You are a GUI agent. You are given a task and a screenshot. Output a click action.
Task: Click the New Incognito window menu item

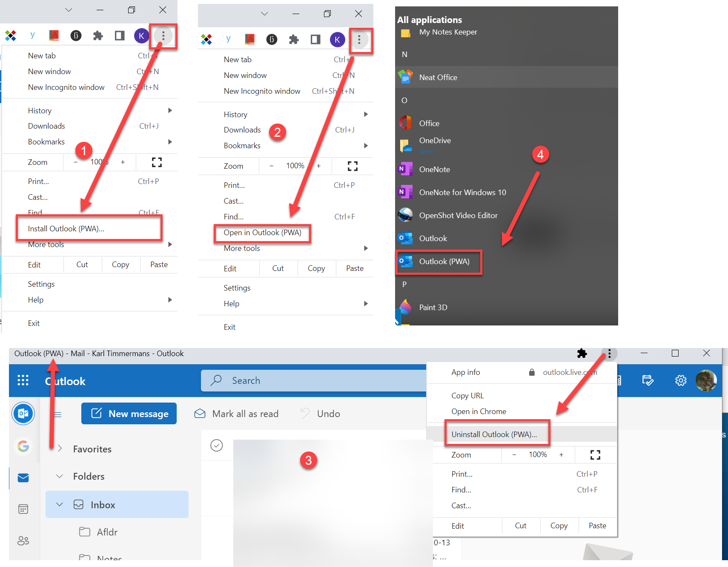click(x=66, y=87)
